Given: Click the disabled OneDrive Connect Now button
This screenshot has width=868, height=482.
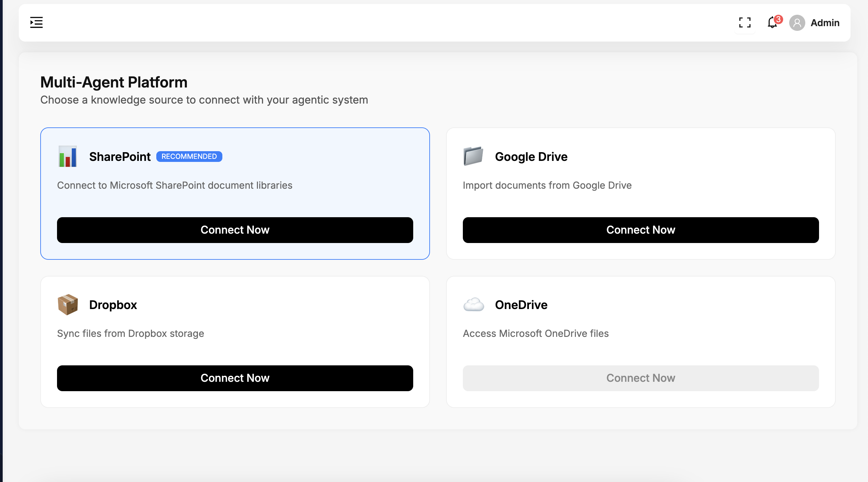Looking at the screenshot, I should coord(641,378).
